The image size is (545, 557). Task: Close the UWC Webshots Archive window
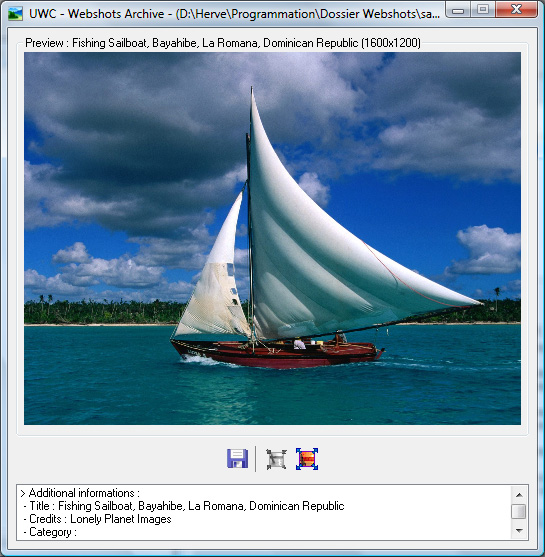point(516,10)
